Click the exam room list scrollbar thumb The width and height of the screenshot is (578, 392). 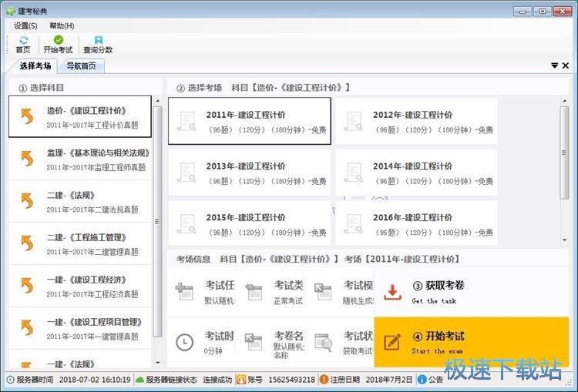click(x=564, y=153)
